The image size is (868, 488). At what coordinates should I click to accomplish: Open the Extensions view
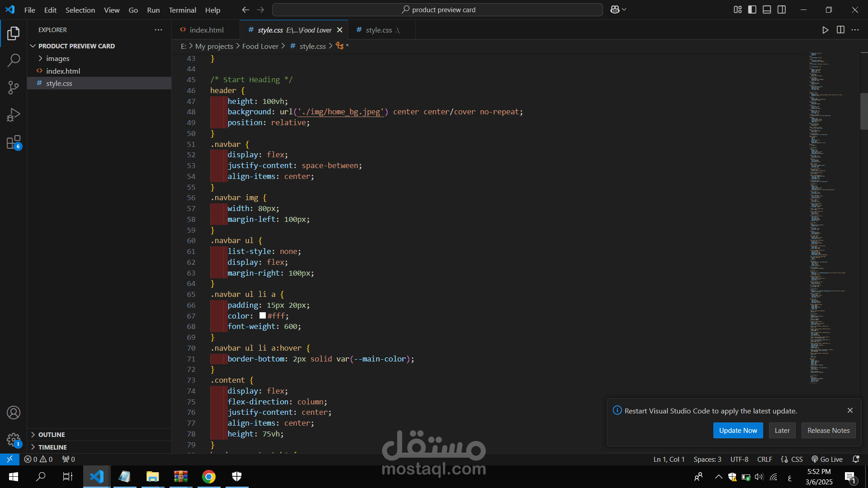(x=14, y=142)
